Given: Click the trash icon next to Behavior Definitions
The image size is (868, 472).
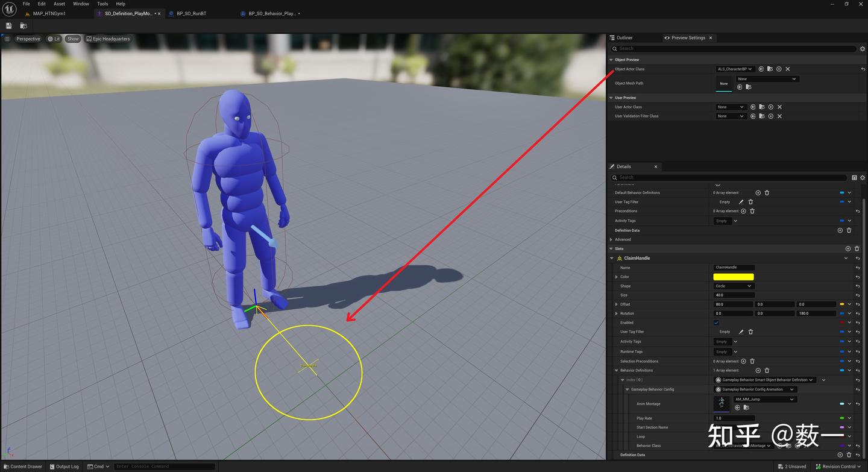Looking at the screenshot, I should coord(766,370).
